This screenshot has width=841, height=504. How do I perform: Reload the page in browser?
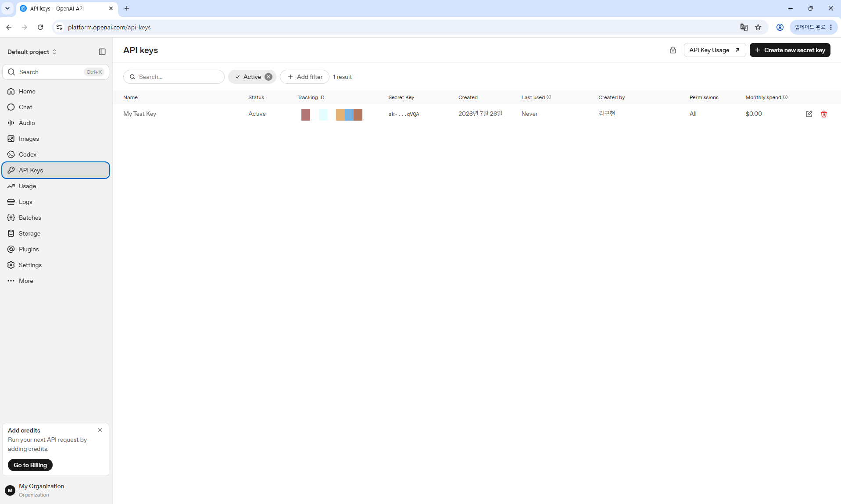[40, 27]
